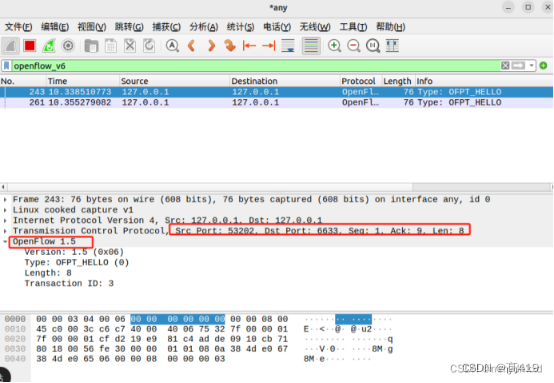Expand the Linux cooked capture v1 node

coord(5,210)
